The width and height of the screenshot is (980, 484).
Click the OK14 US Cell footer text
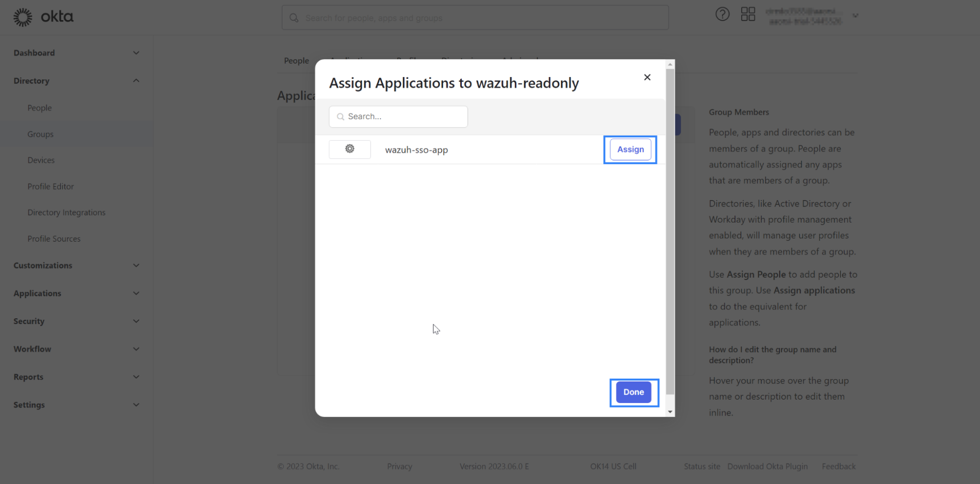(613, 466)
